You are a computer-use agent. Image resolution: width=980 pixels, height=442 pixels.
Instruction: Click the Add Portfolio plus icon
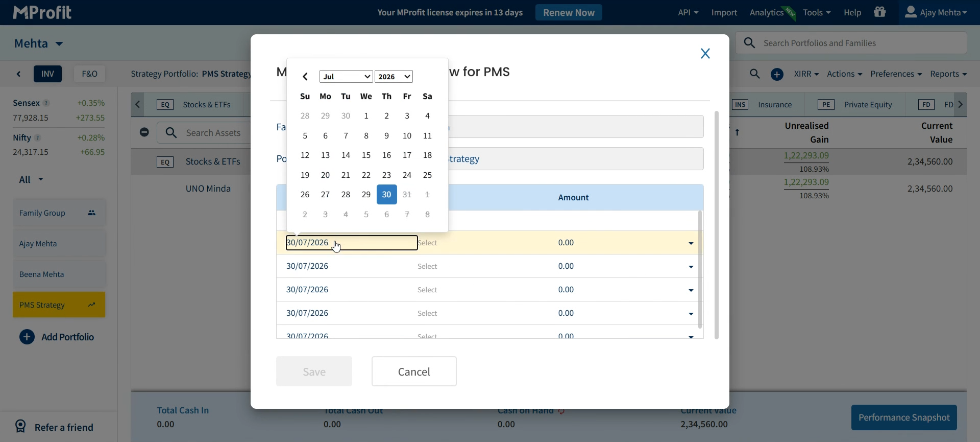27,337
